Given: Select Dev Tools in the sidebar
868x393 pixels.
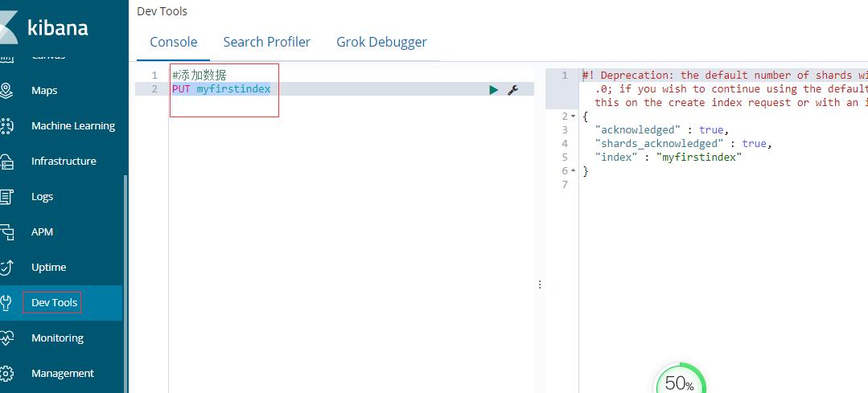Looking at the screenshot, I should pyautogui.click(x=54, y=303).
